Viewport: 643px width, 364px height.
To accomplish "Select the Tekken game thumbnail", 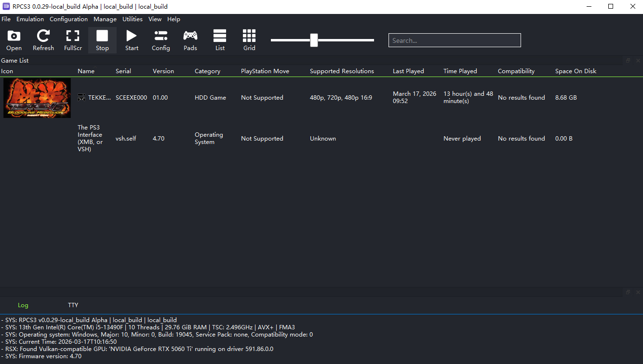I will (37, 98).
